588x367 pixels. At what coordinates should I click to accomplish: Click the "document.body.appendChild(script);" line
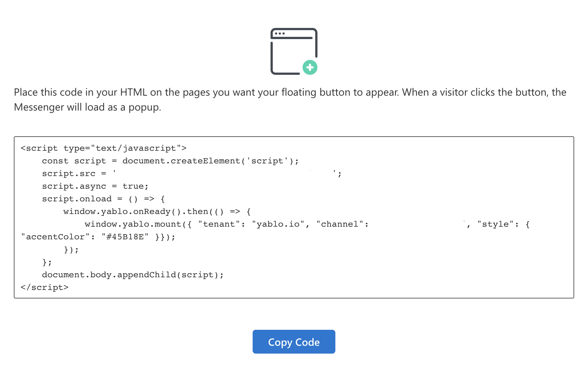pyautogui.click(x=133, y=275)
